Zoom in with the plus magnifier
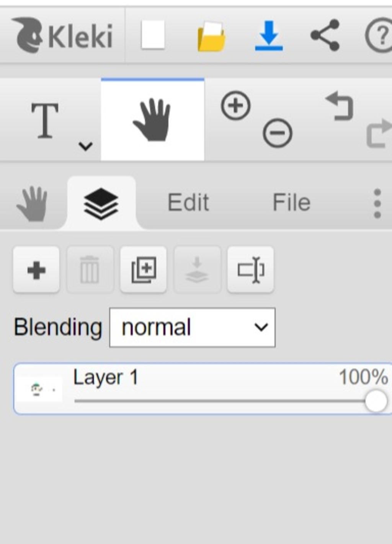 pyautogui.click(x=236, y=106)
